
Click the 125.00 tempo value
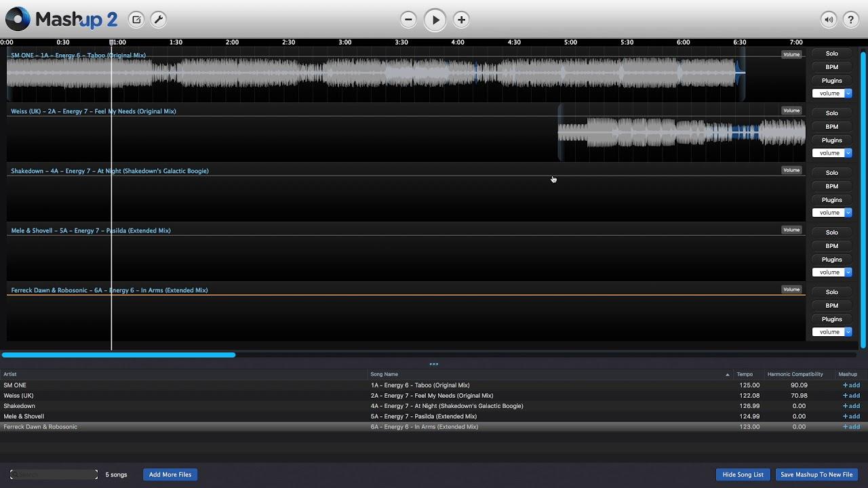749,385
